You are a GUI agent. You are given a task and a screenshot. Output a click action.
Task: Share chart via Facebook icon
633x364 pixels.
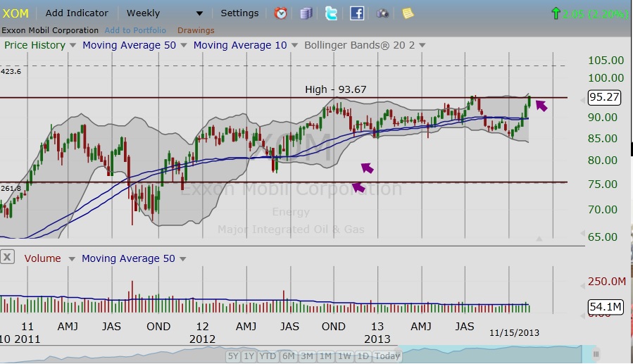[357, 13]
